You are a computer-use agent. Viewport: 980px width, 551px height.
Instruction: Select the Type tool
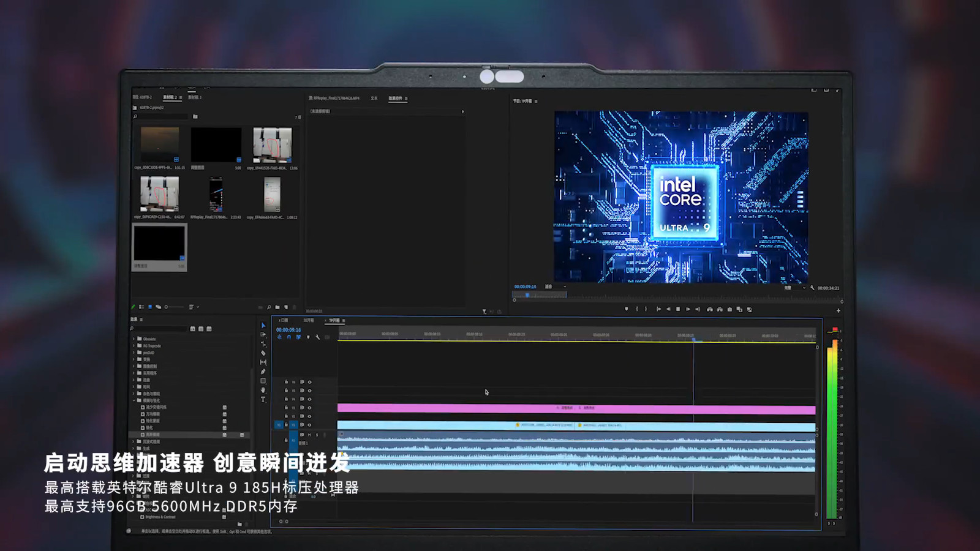pyautogui.click(x=263, y=399)
